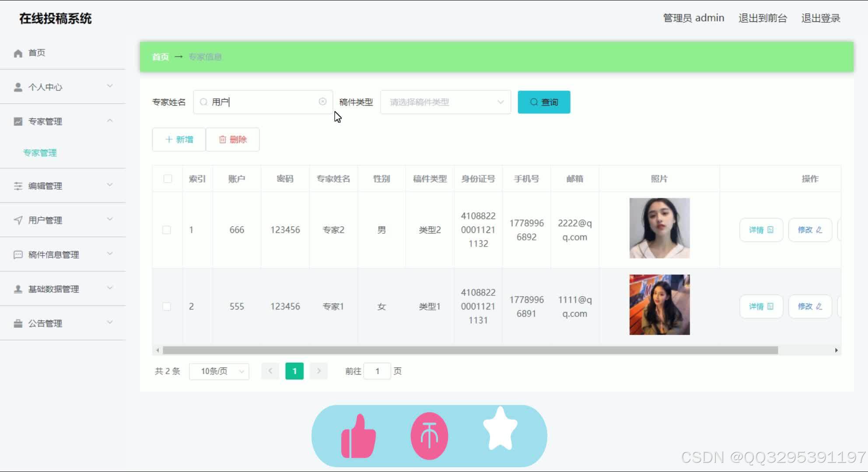Screen dimensions: 868x472
Task: Check the row for 专家2
Action: 167,230
